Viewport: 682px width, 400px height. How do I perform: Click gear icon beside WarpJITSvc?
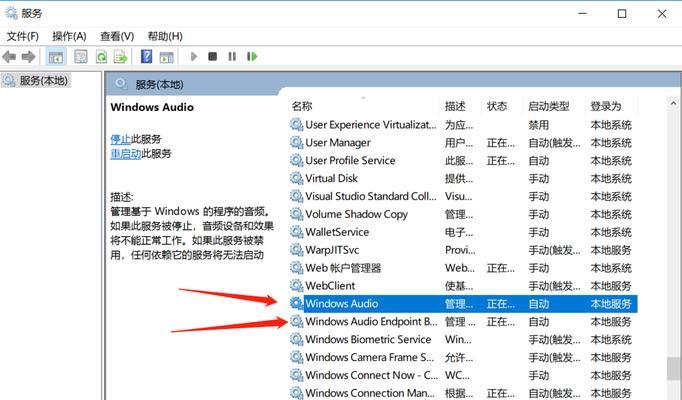[x=297, y=250]
